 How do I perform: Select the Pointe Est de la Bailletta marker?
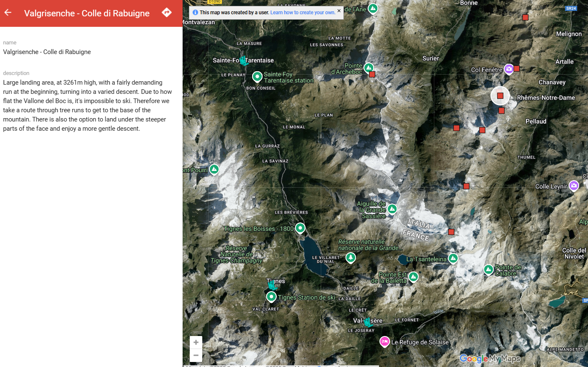click(413, 277)
